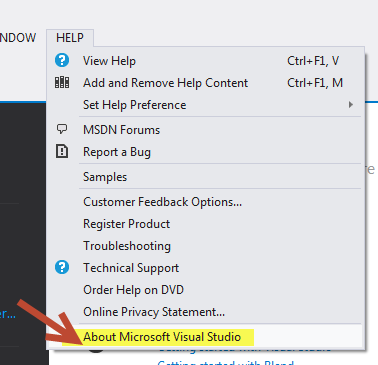This screenshot has width=378, height=365.
Task: Click the books icon for help content
Action: pos(62,82)
